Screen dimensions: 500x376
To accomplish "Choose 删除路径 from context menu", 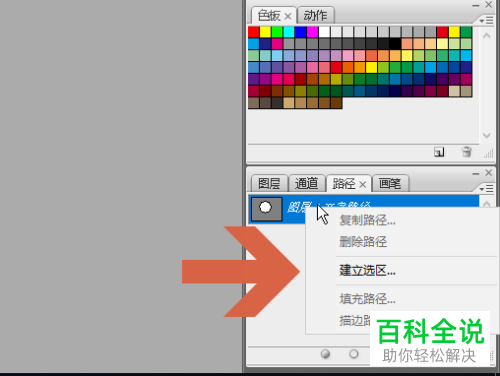I will [x=363, y=242].
